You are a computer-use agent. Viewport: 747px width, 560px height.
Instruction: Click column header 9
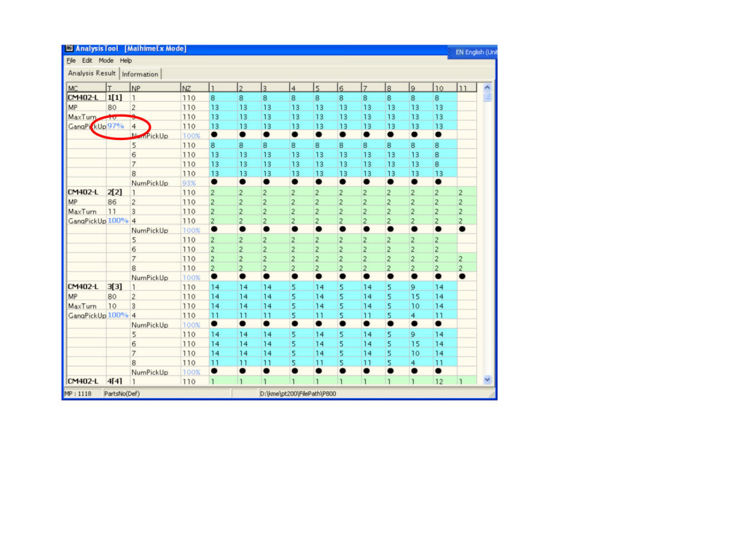(421, 88)
